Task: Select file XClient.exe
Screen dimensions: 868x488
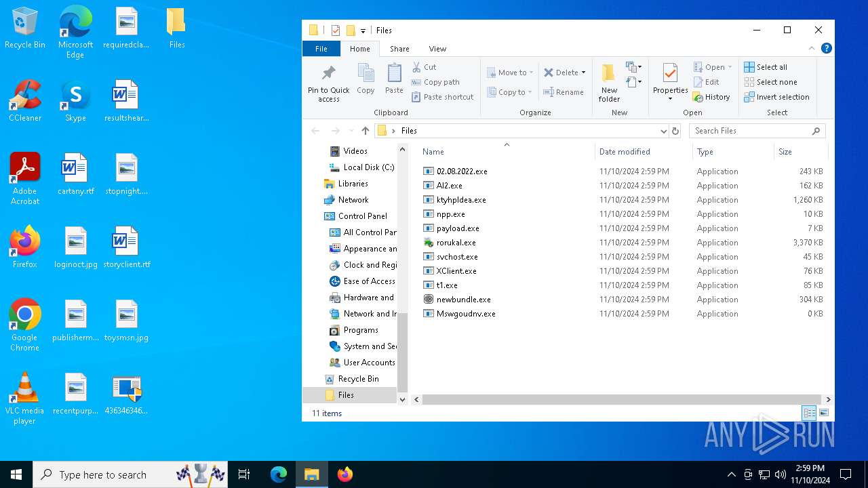Action: click(x=450, y=271)
